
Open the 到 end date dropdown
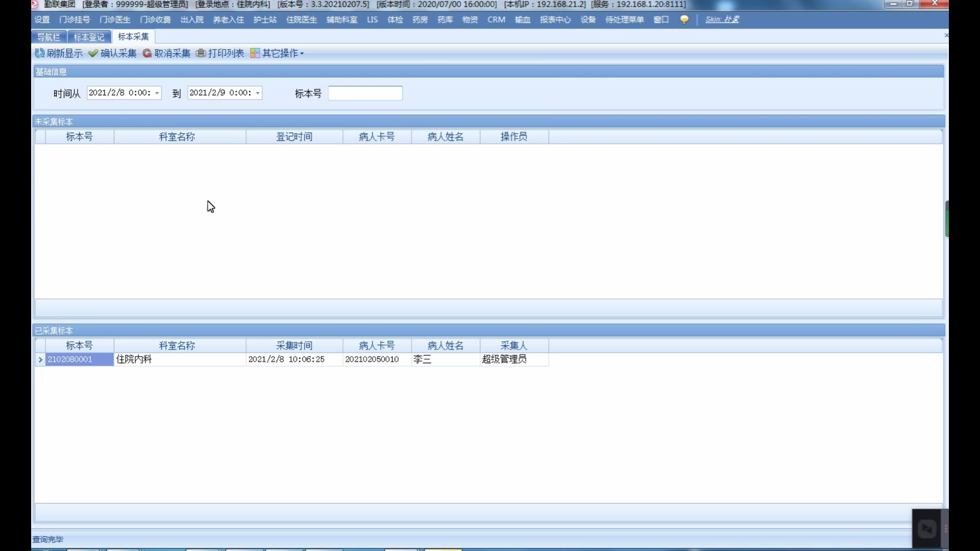tap(258, 93)
